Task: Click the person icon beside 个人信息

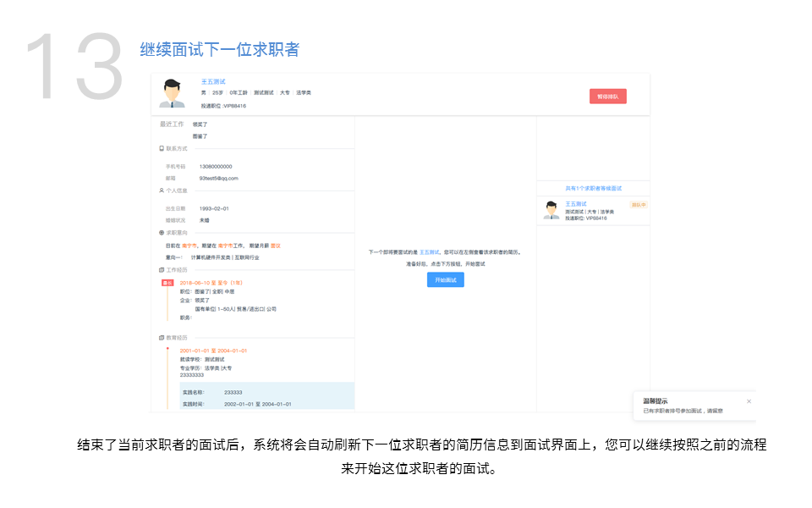Action: [x=162, y=190]
